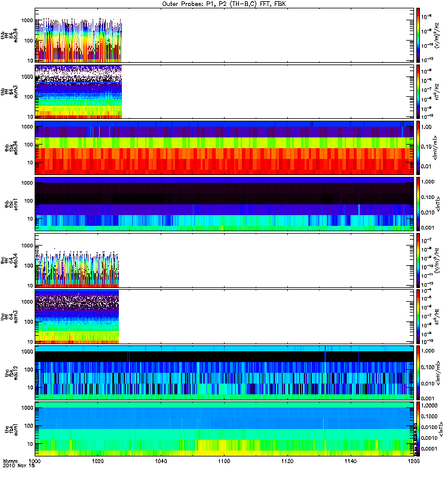Click the '0.1000' tick on thc fbk scm1 color bar
448x478 pixels.
[429, 416]
